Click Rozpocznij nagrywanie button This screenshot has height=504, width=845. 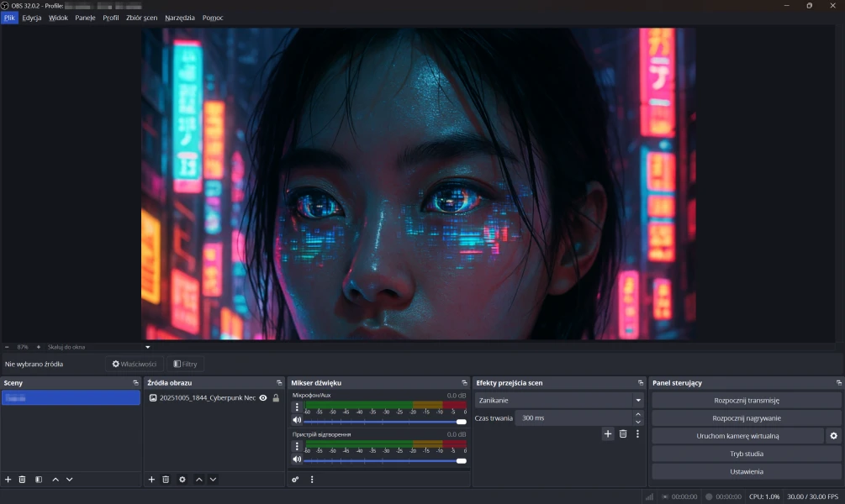point(746,418)
